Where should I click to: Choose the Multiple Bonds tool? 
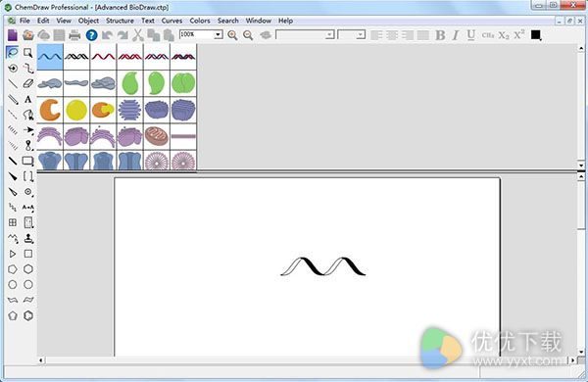13,99
